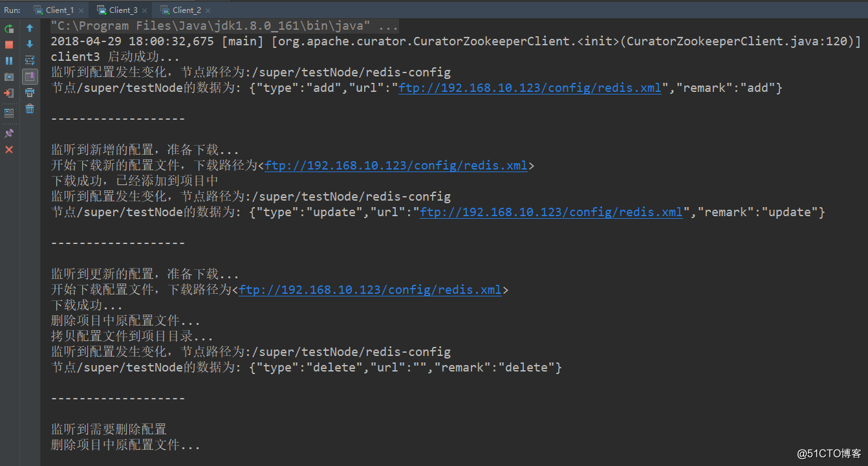
Task: Stop the running process with red square
Action: (x=9, y=45)
